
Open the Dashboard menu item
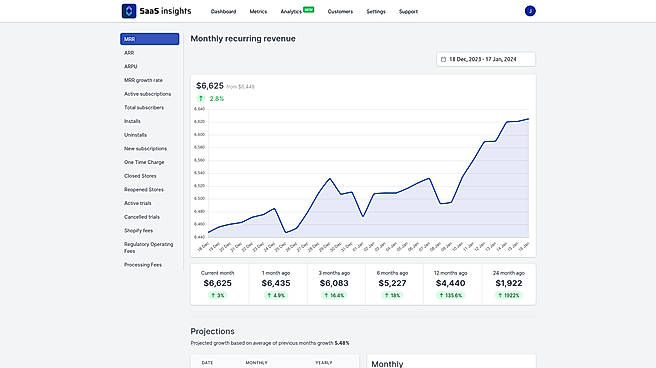pos(223,12)
